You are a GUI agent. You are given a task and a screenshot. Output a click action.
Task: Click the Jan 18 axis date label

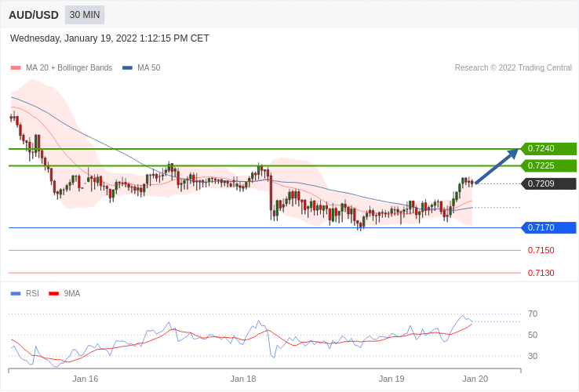coord(243,379)
